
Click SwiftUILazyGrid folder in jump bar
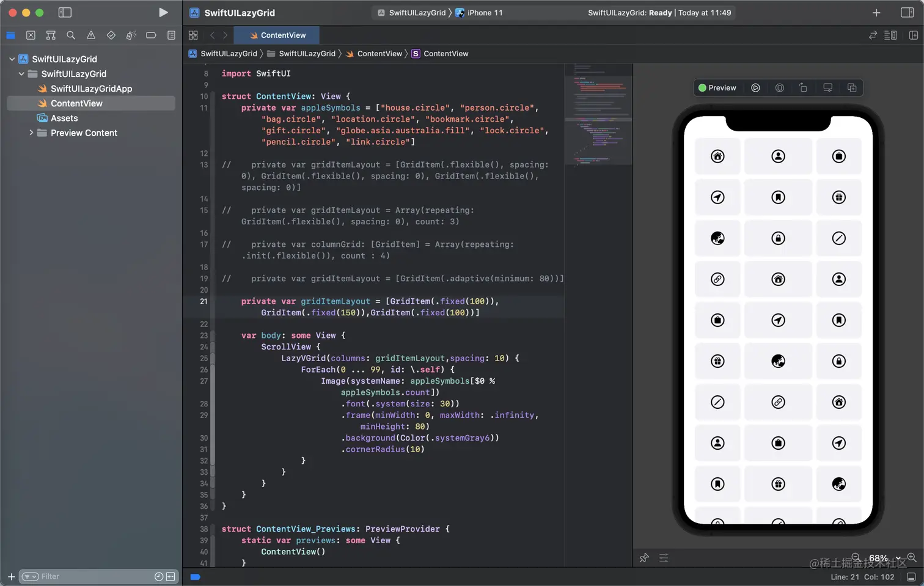coord(301,54)
